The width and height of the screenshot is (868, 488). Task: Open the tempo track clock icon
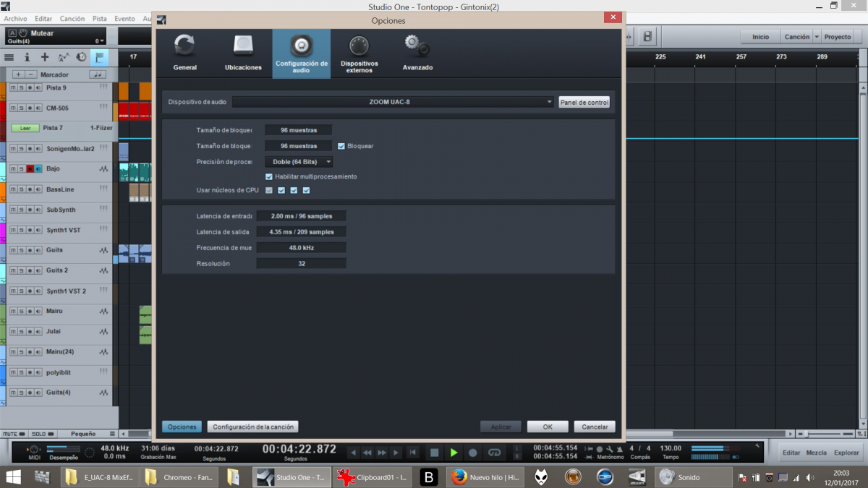tap(81, 57)
